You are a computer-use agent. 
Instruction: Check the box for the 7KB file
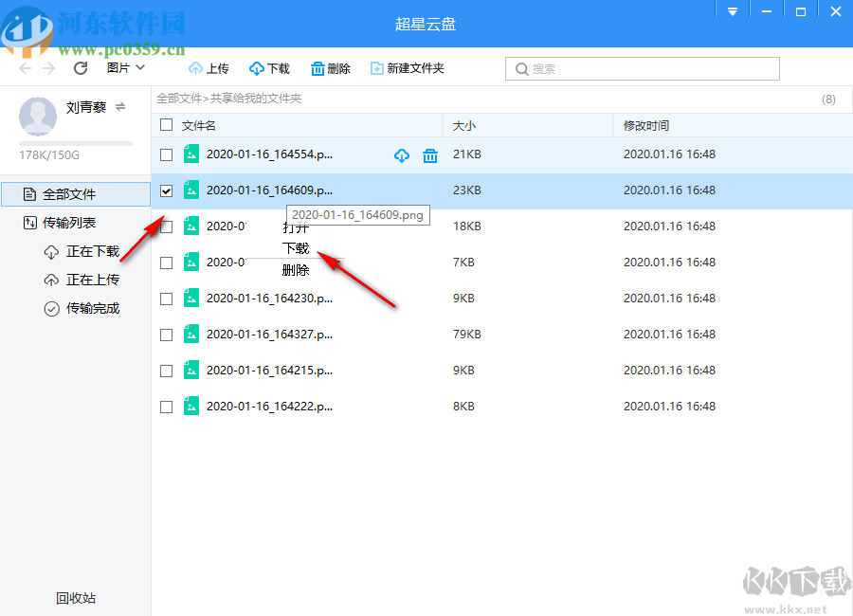point(167,263)
